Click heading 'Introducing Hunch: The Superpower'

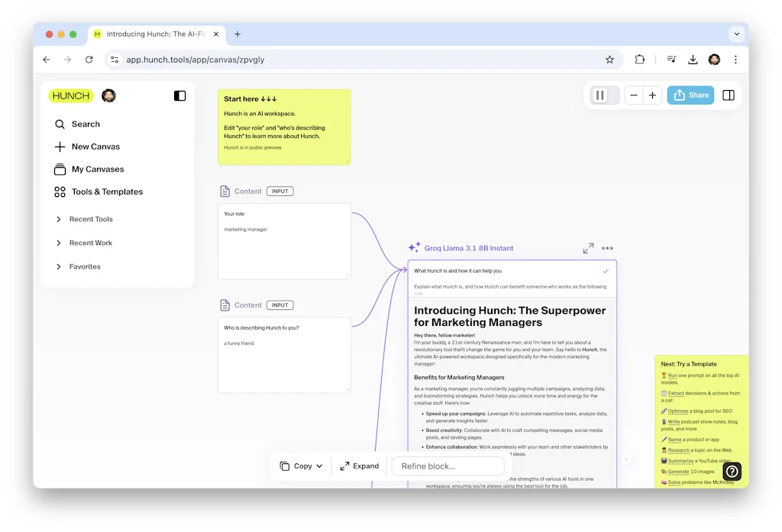pos(509,317)
